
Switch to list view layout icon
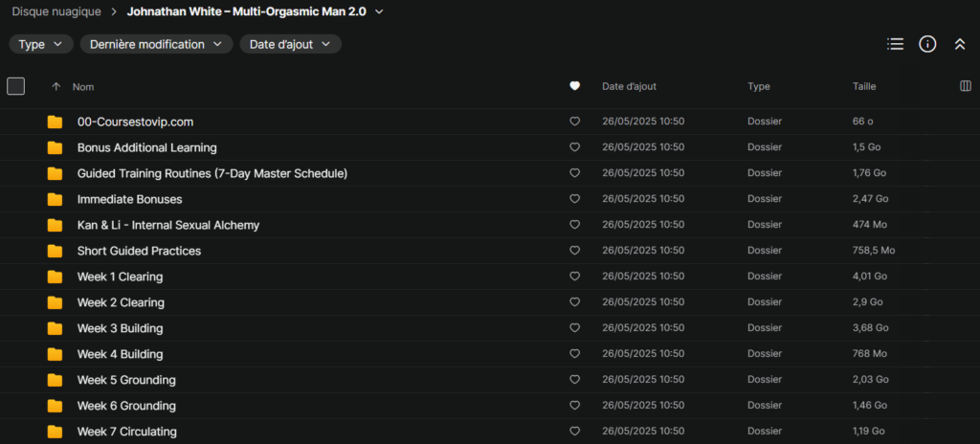[x=895, y=44]
